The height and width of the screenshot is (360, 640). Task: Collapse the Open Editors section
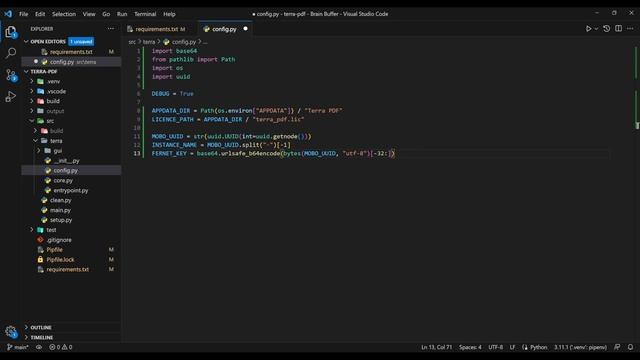[27, 42]
